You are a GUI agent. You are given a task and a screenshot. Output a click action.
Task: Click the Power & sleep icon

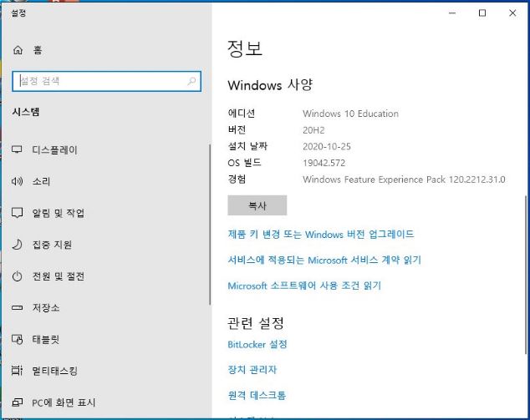(17, 276)
